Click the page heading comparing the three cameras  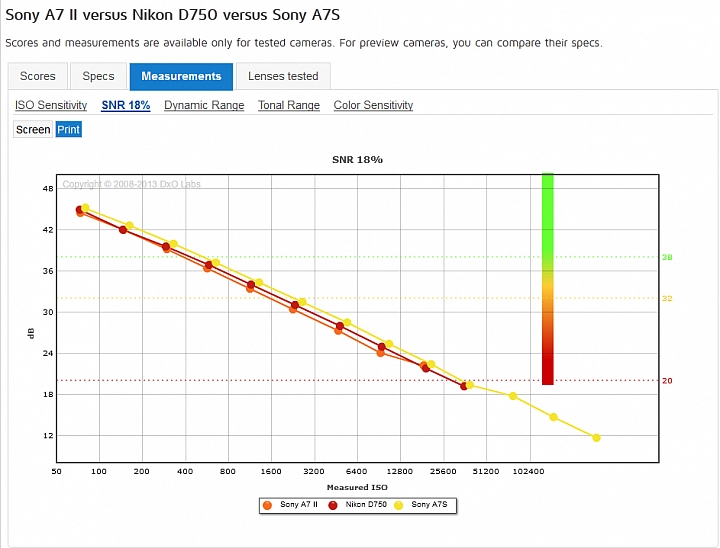[173, 15]
